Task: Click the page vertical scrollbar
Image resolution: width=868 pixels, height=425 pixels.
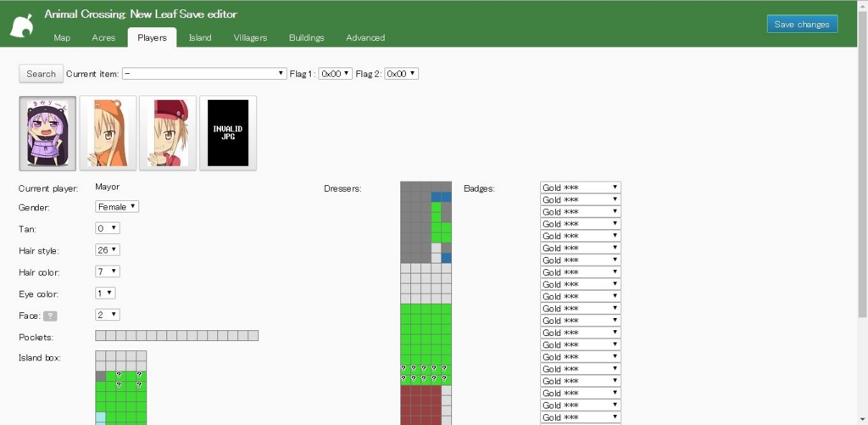Action: (x=862, y=164)
